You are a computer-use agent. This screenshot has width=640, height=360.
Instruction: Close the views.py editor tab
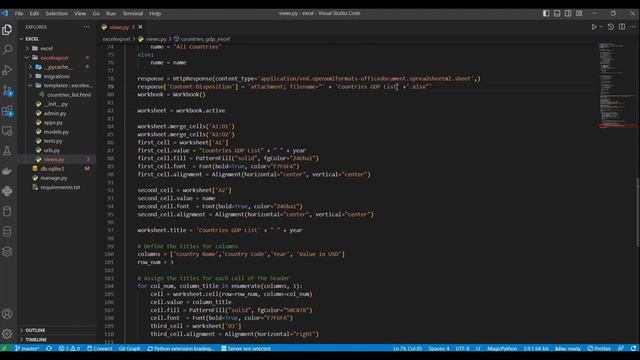coord(140,27)
